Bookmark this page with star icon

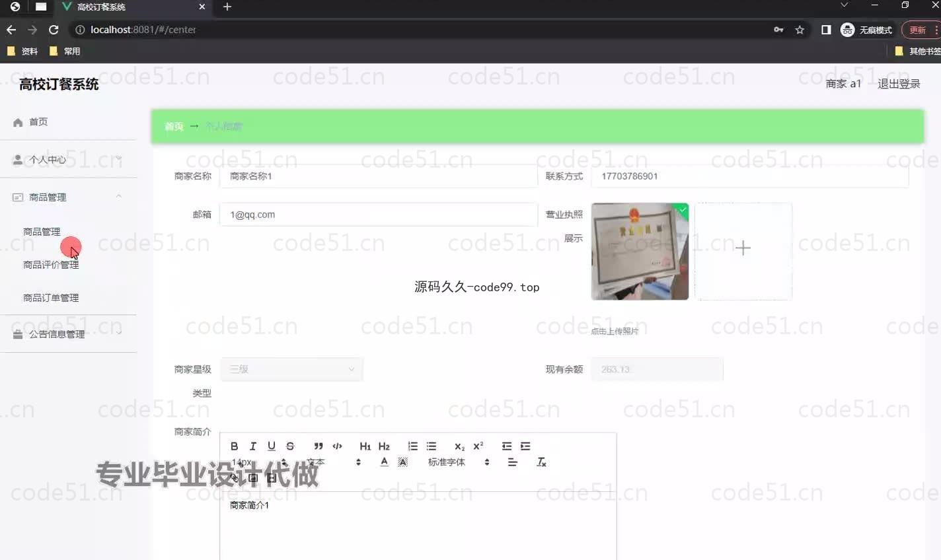800,30
